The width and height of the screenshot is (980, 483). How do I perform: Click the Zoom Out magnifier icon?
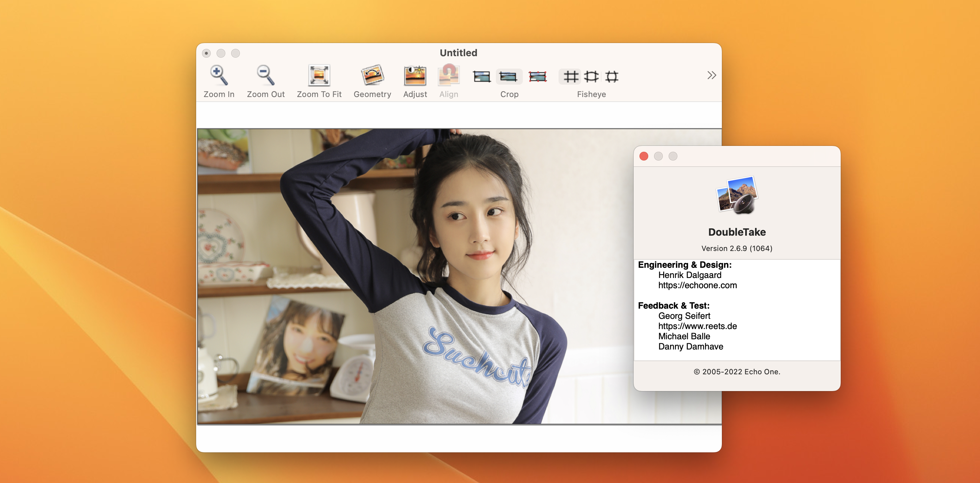(x=265, y=76)
